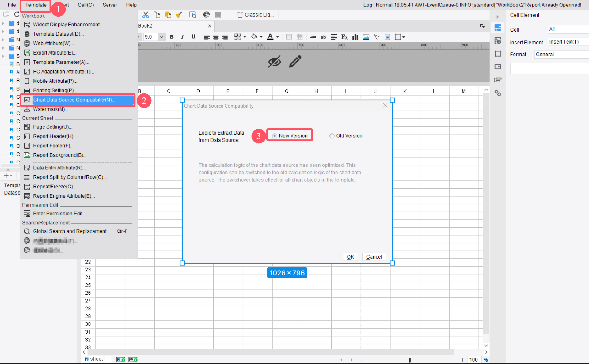This screenshot has height=364, width=589.
Task: Open the cell attribute table info icon
Action: click(x=498, y=41)
